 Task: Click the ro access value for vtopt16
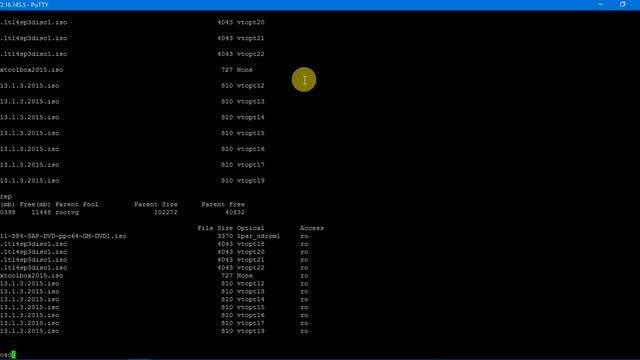click(x=304, y=315)
